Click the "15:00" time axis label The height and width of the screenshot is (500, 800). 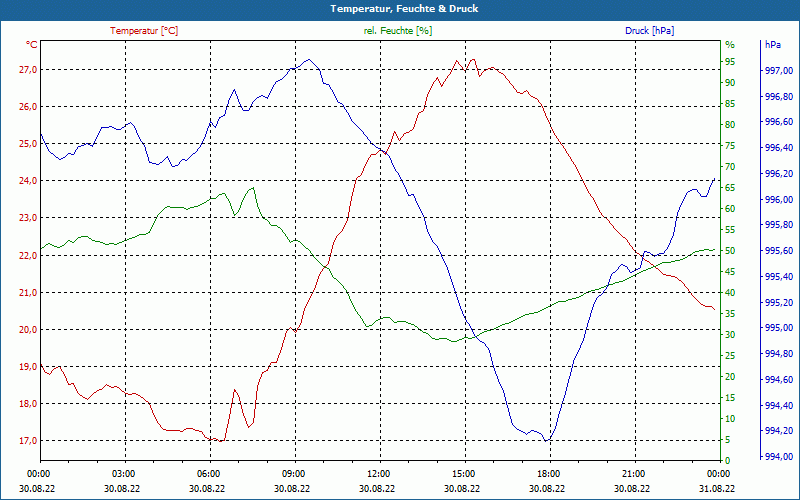[463, 473]
